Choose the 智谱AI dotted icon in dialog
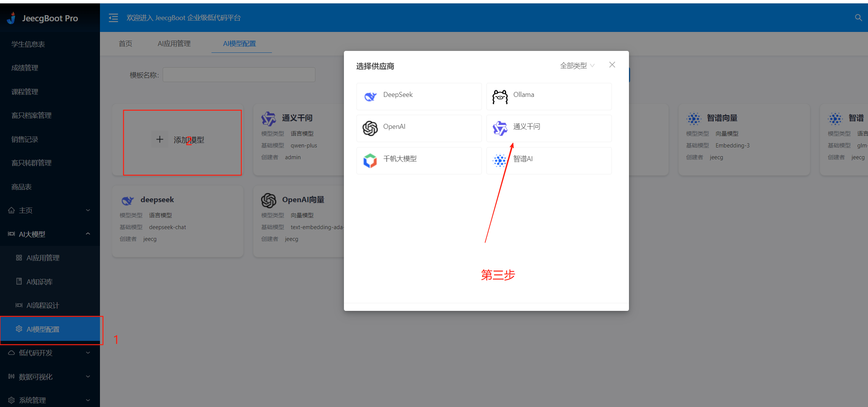Viewport: 868px width, 407px height. pos(500,160)
